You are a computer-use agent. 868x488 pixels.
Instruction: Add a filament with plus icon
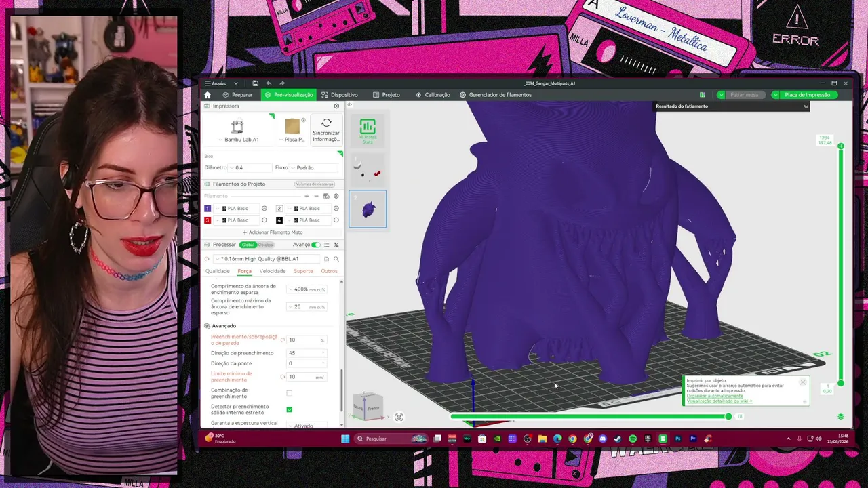(x=307, y=196)
